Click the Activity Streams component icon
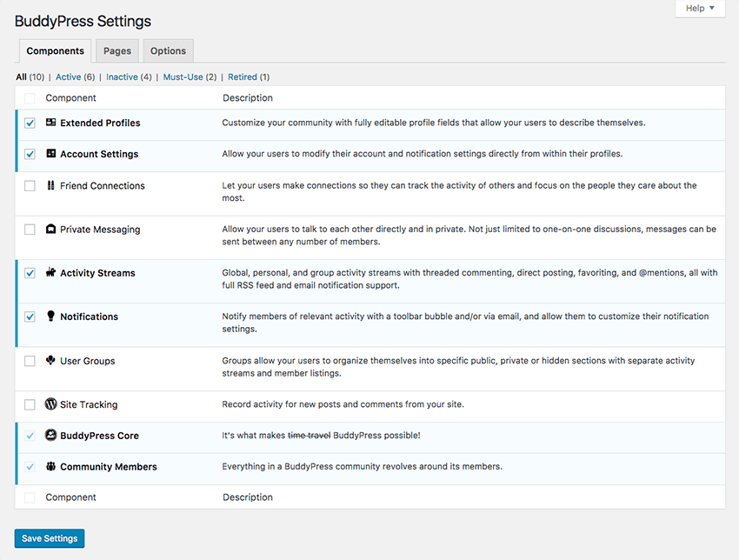This screenshot has width=739, height=560. [x=51, y=272]
